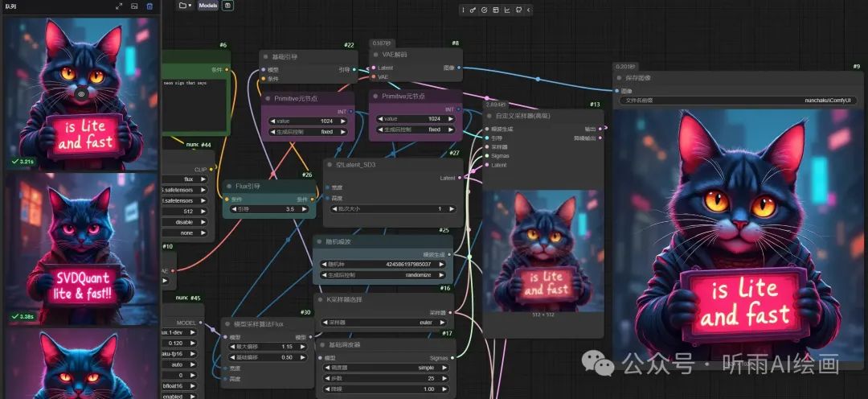This screenshot has height=399, width=868.
Task: Click the square icon right of Models
Action: coord(228,6)
